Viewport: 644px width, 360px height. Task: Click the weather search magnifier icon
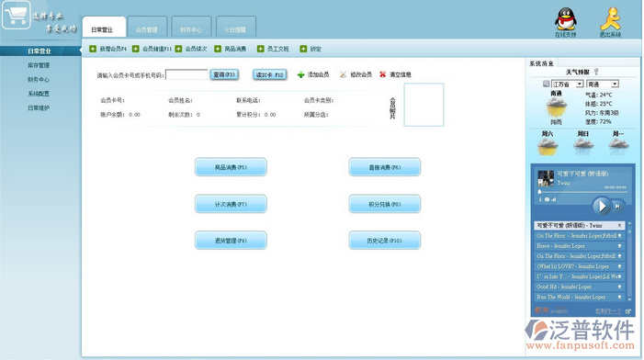[x=546, y=84]
